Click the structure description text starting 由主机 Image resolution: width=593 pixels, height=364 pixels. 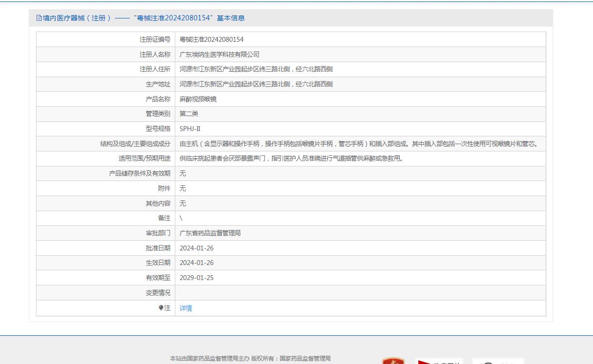click(360, 144)
